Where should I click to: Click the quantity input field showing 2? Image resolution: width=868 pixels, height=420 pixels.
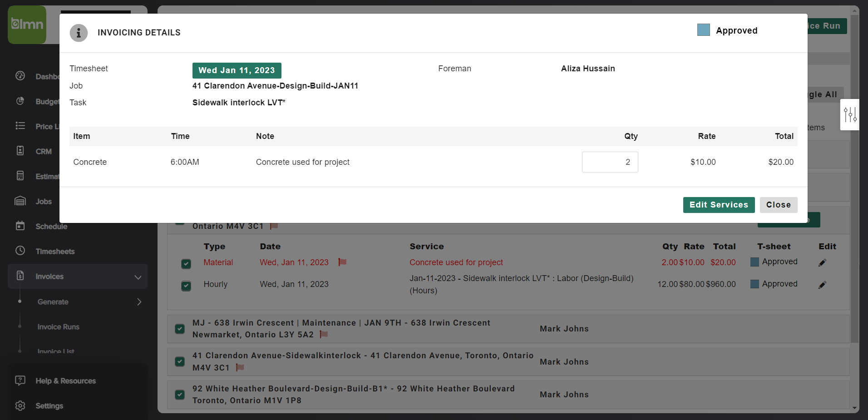[610, 162]
